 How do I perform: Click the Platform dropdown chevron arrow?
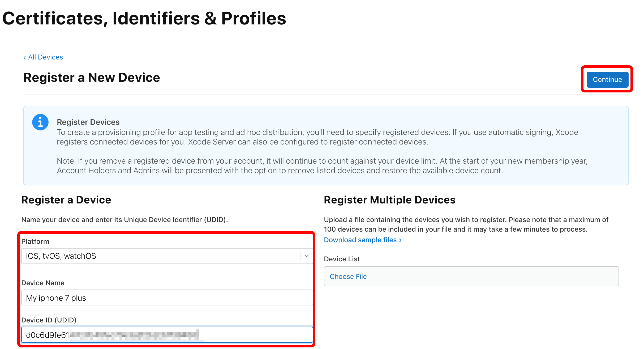click(x=307, y=256)
